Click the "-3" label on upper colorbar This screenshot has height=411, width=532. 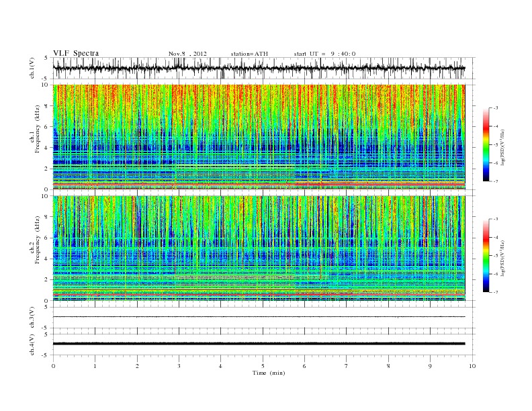[495, 108]
